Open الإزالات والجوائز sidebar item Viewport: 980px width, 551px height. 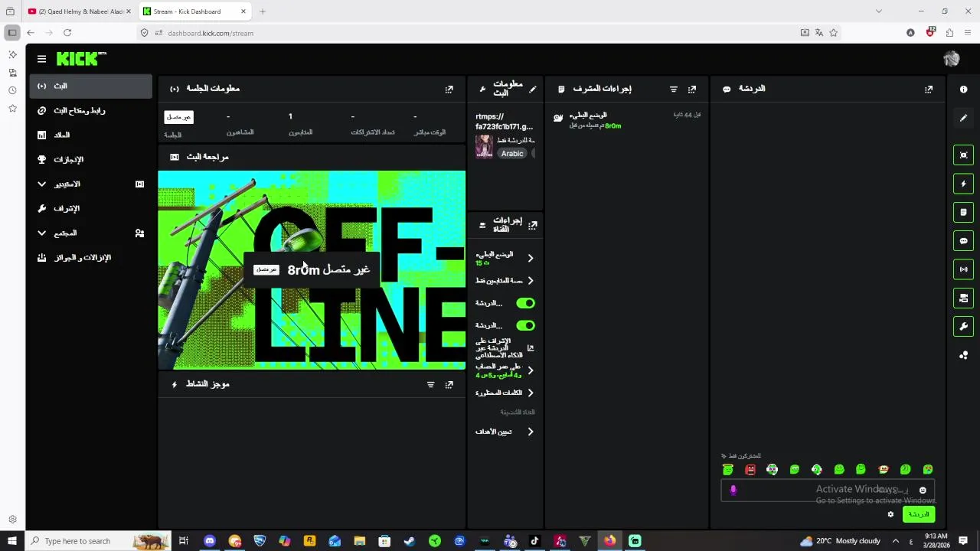(x=91, y=257)
